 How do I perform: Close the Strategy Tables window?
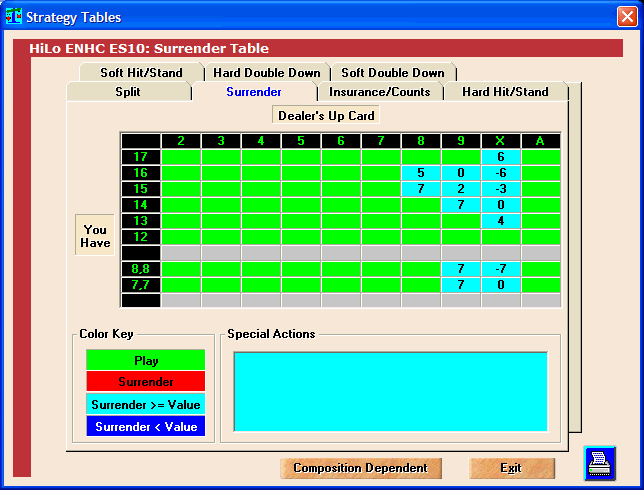625,16
